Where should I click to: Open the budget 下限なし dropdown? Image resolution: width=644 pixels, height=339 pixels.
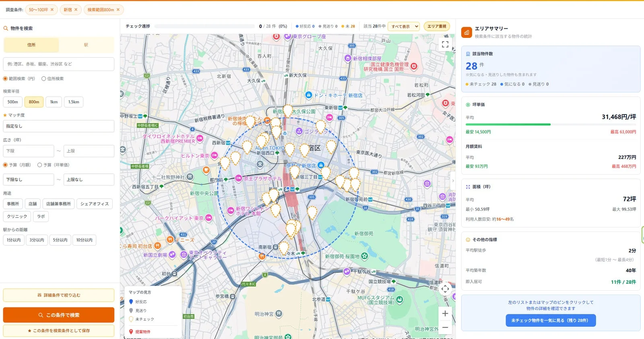(29, 179)
